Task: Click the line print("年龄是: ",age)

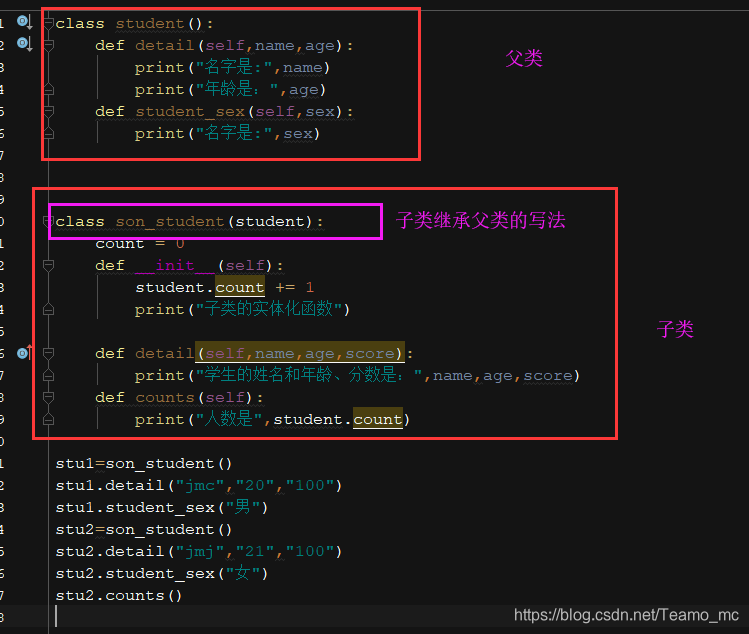Action: [x=230, y=89]
